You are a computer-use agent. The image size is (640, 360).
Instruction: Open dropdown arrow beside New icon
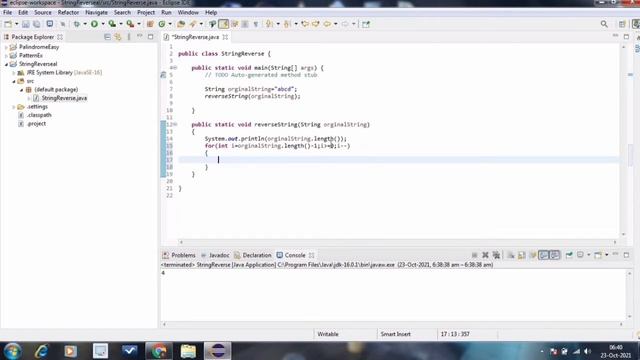[16, 24]
